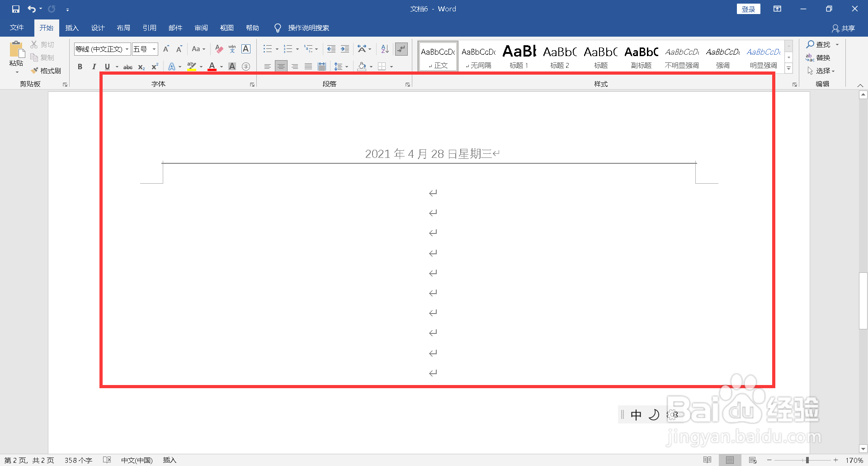Click the Sign in (登录) button

[x=748, y=9]
